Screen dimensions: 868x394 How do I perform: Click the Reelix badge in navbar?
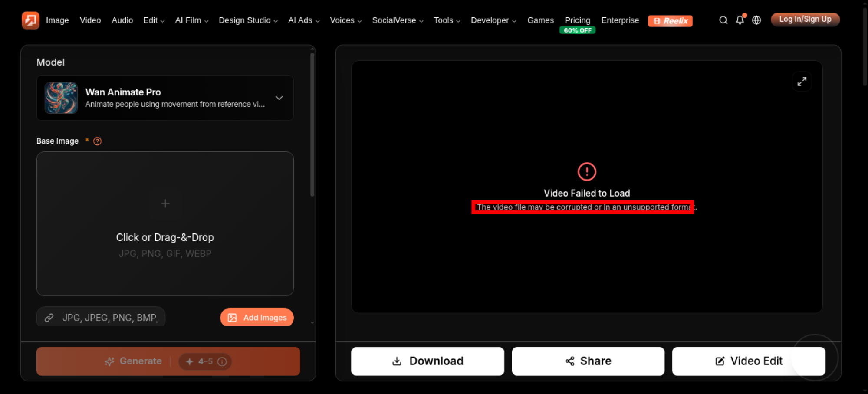pos(670,21)
